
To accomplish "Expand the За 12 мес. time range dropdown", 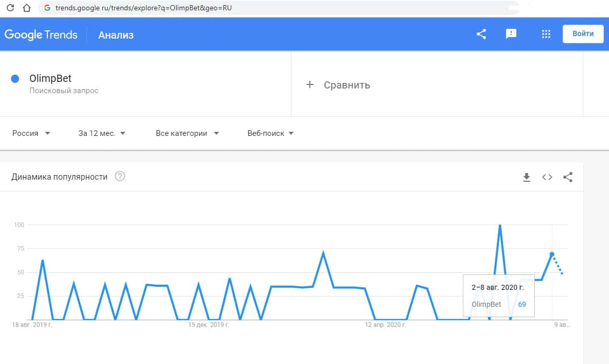I will (102, 133).
